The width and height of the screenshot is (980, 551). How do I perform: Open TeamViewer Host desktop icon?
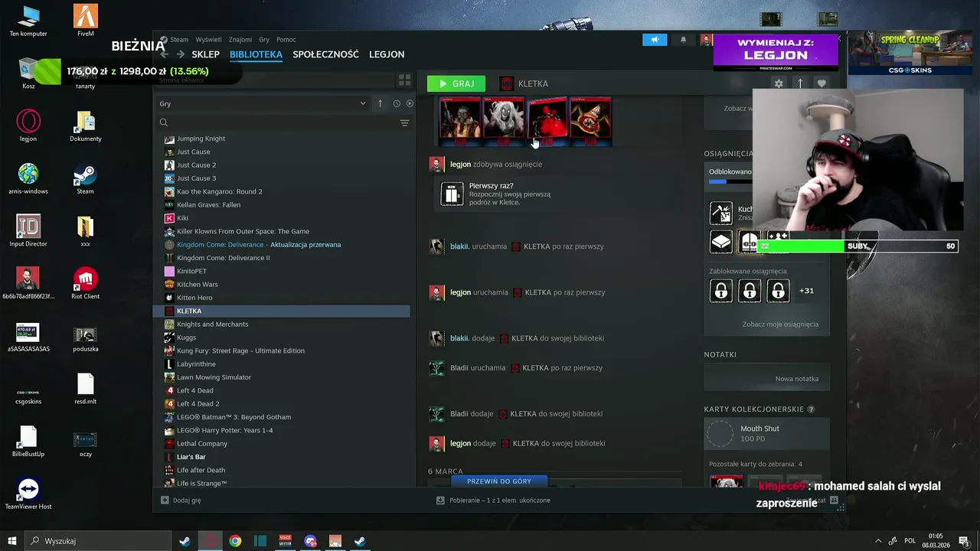tap(28, 494)
